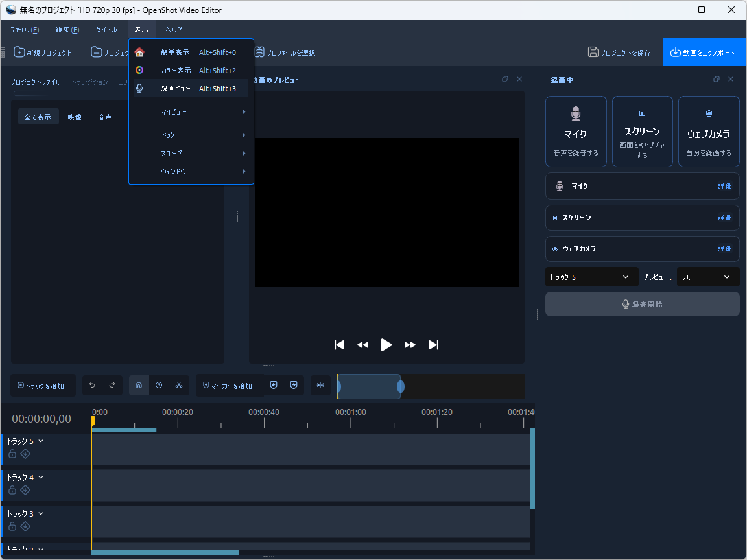
Task: Select the 映像 filter
Action: point(75,117)
